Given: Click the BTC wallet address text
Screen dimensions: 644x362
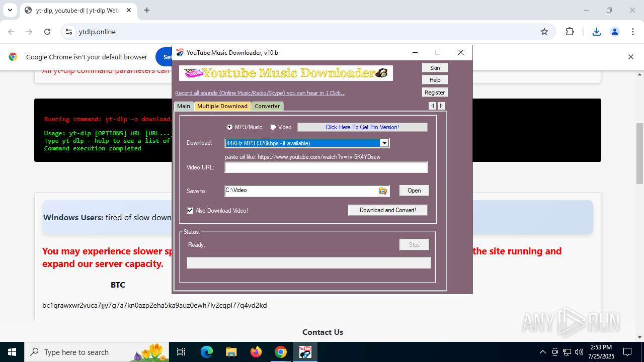Looking at the screenshot, I should coord(154,305).
